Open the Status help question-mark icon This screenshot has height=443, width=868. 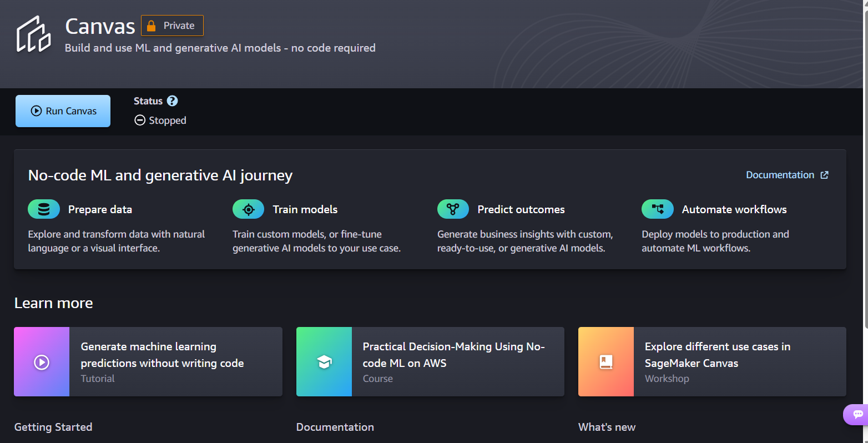(173, 101)
